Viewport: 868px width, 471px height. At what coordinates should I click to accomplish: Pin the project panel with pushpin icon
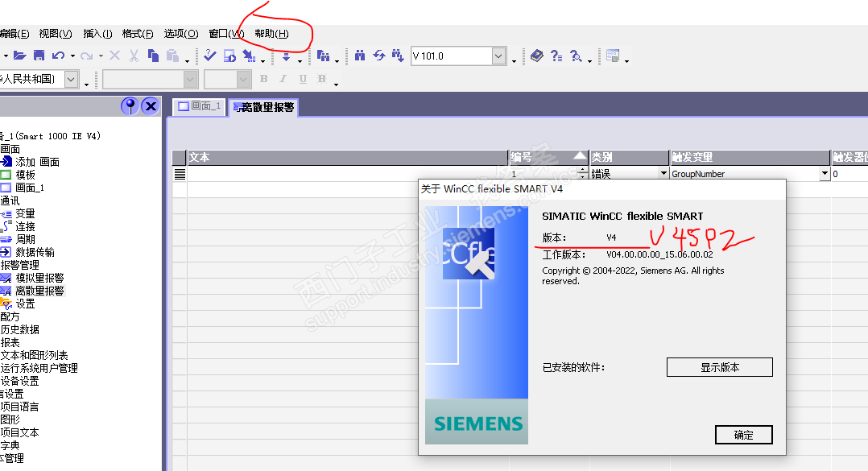130,105
